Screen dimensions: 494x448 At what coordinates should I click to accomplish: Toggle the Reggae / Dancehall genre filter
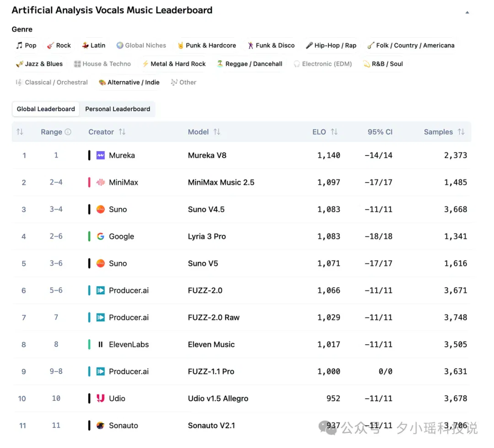click(x=250, y=64)
